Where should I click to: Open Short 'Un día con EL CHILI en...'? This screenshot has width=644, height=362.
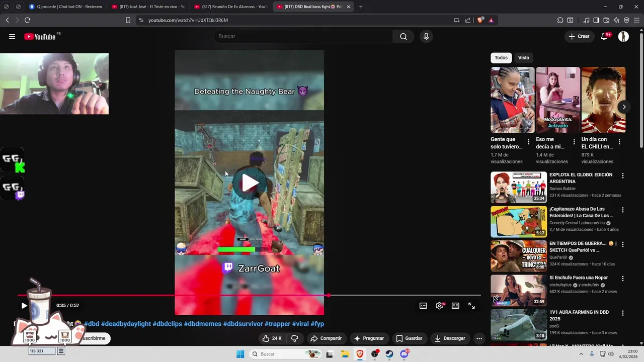[603, 100]
